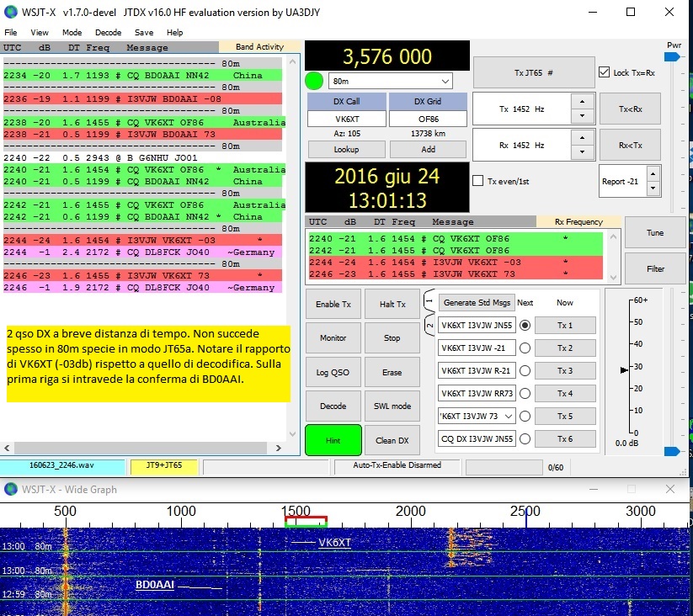Switch to message tab 2
This screenshot has height=616, width=693.
[x=429, y=326]
